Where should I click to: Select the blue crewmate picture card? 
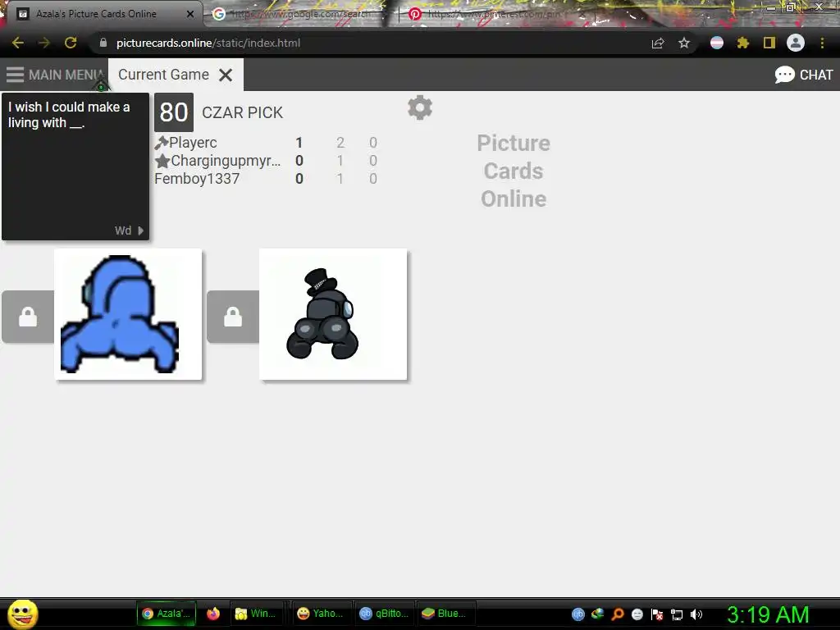click(128, 314)
